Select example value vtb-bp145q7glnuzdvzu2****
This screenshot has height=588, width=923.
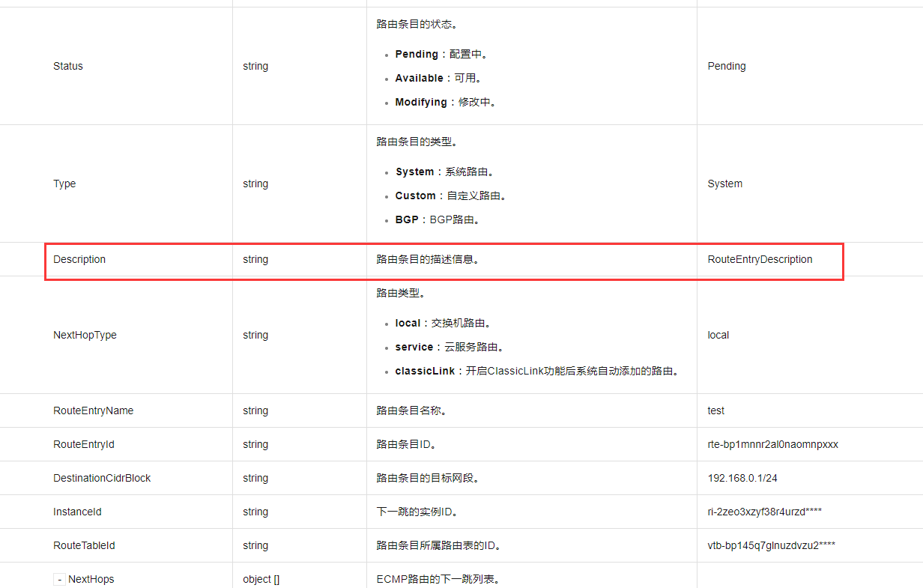tap(772, 545)
